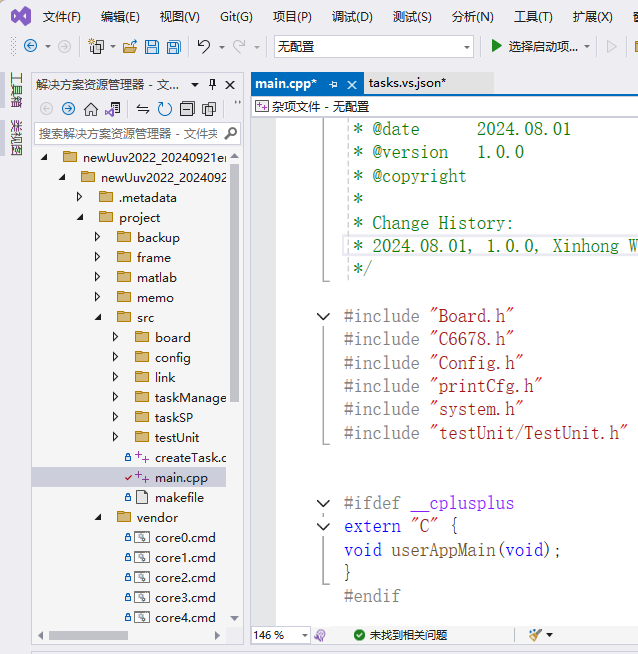Collapse the #include region in editor
This screenshot has width=638, height=654.
click(x=323, y=317)
